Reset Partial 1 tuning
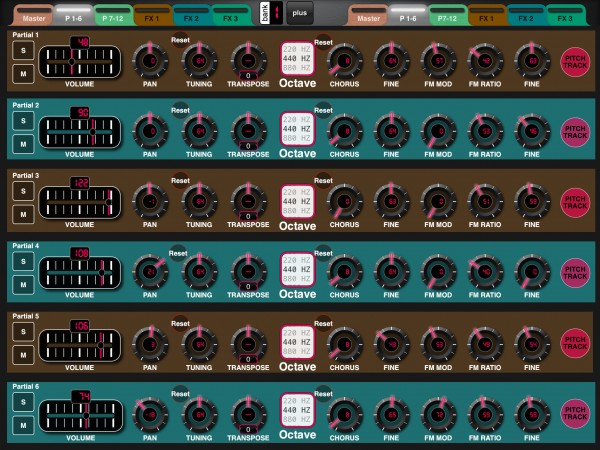This screenshot has width=600, height=450. 180,40
